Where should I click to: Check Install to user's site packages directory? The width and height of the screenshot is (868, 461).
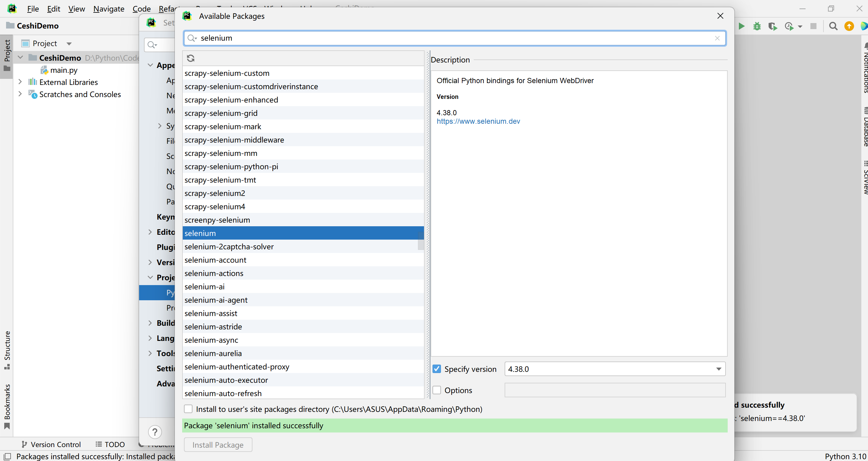(188, 409)
